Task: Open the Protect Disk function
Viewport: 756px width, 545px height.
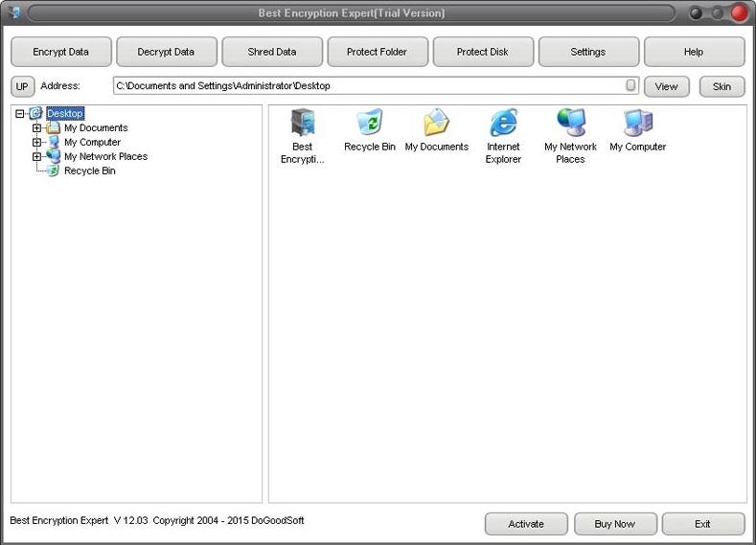Action: (x=483, y=52)
